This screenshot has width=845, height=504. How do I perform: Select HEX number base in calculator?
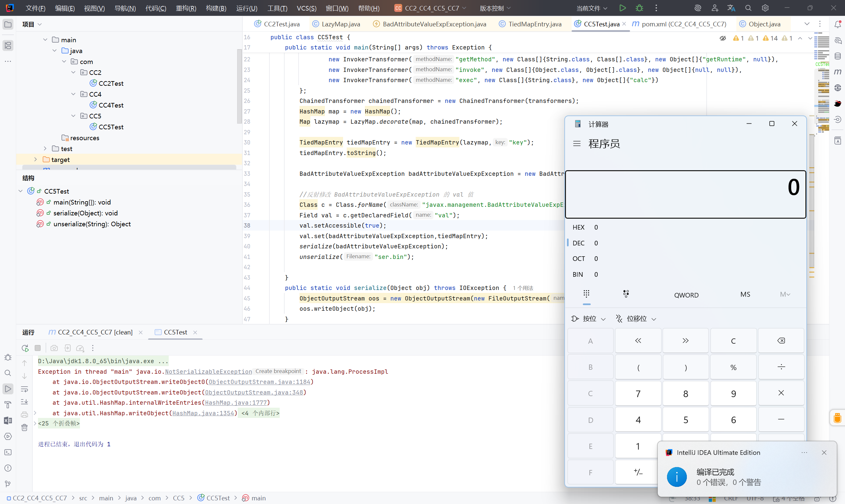[x=579, y=227]
